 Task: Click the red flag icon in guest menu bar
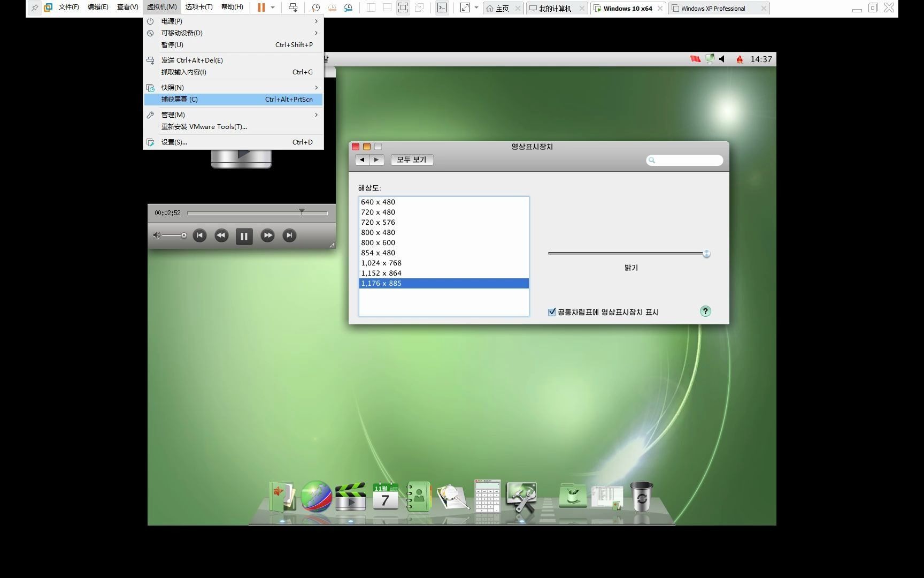pos(695,59)
